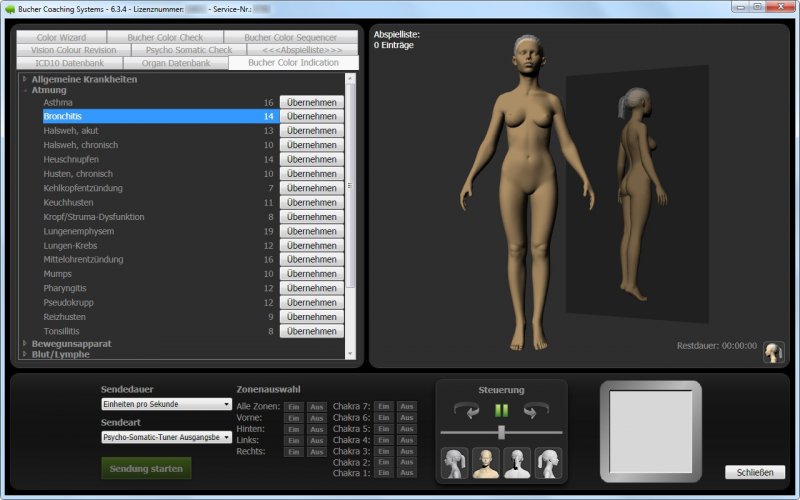The height and width of the screenshot is (500, 800).
Task: Open the Sendedauer dropdown Einheiten pro Sekunde
Action: tap(166, 404)
